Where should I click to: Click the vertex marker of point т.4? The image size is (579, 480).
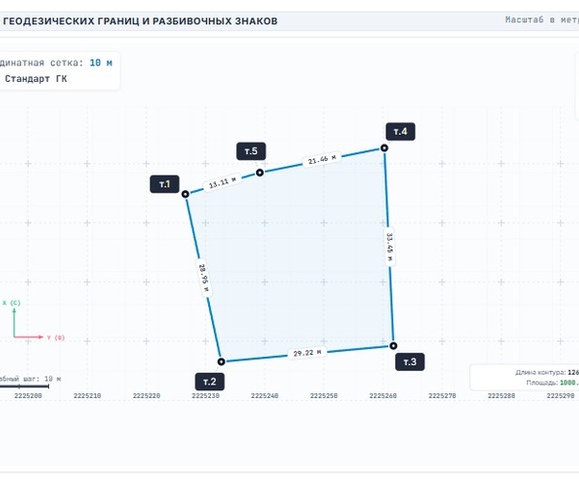pos(384,148)
